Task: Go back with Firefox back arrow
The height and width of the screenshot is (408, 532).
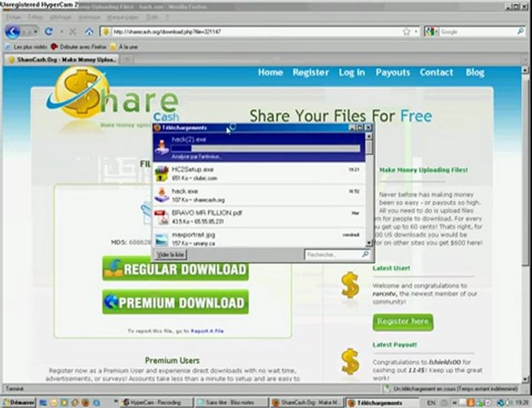Action: coord(12,32)
